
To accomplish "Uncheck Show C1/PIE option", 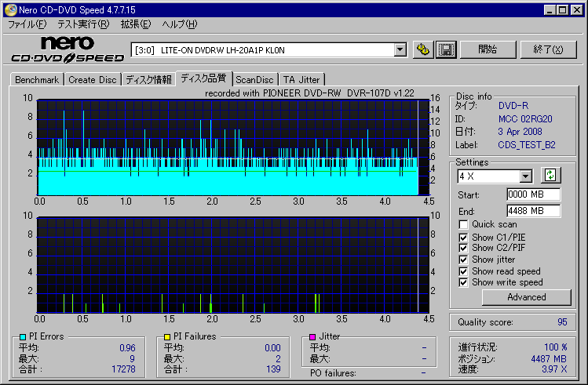I will click(x=463, y=238).
